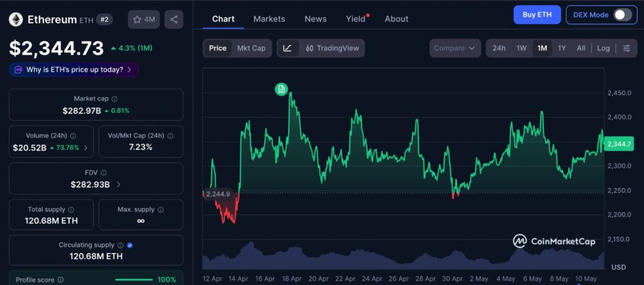Click info icon beside Max. supply
The image size is (644, 285).
(160, 210)
